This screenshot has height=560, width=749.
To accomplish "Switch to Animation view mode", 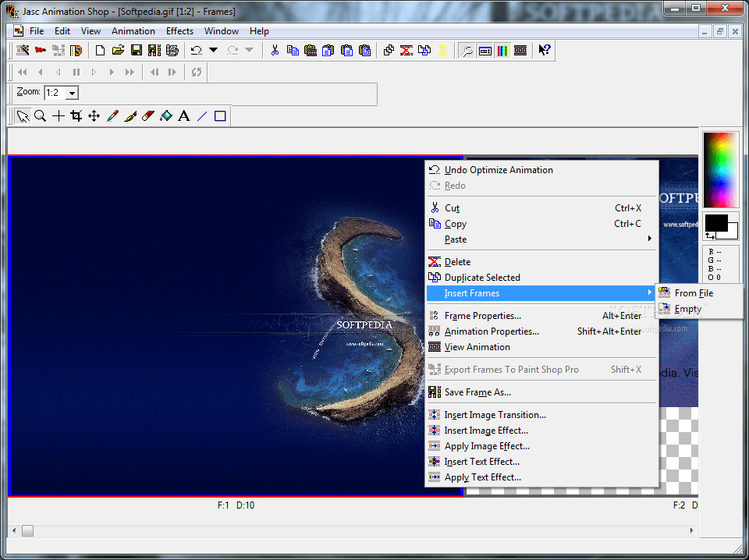I will click(519, 50).
